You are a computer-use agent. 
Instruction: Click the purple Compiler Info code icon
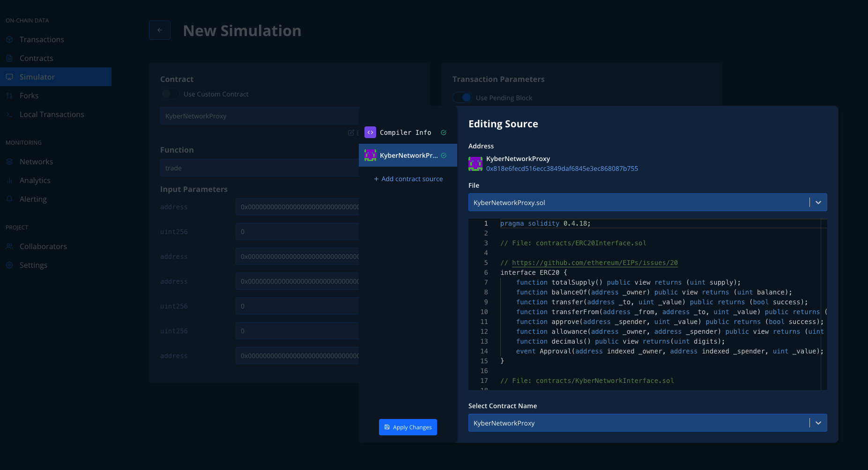[x=370, y=132]
